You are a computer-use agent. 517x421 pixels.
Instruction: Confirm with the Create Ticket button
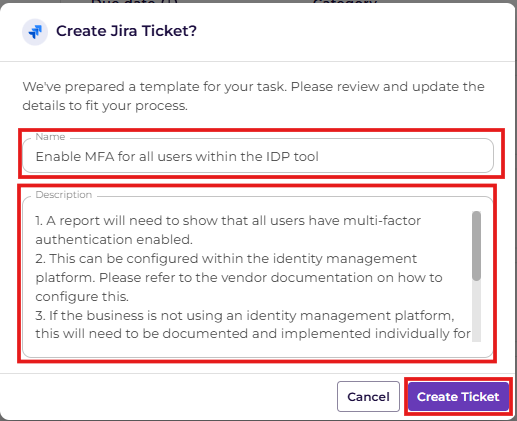(458, 397)
